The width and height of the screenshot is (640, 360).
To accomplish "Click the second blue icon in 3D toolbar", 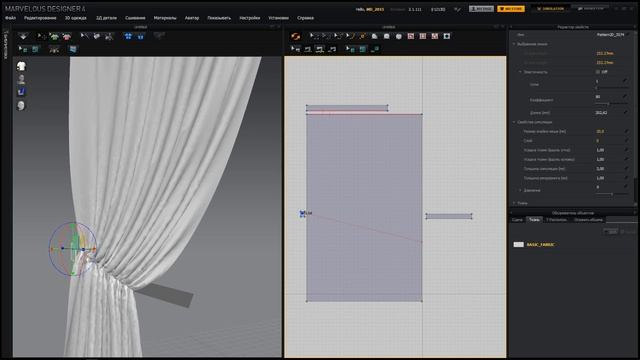I will pos(140,36).
